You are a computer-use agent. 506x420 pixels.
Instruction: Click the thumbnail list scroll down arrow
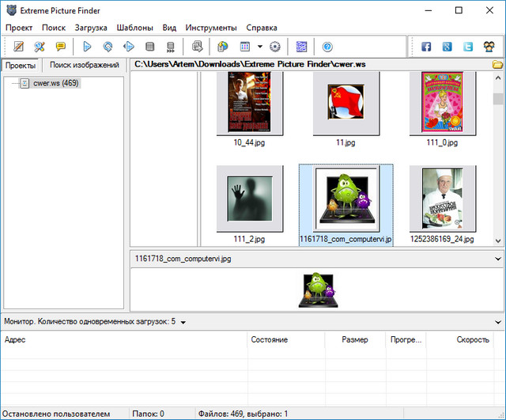pos(498,240)
